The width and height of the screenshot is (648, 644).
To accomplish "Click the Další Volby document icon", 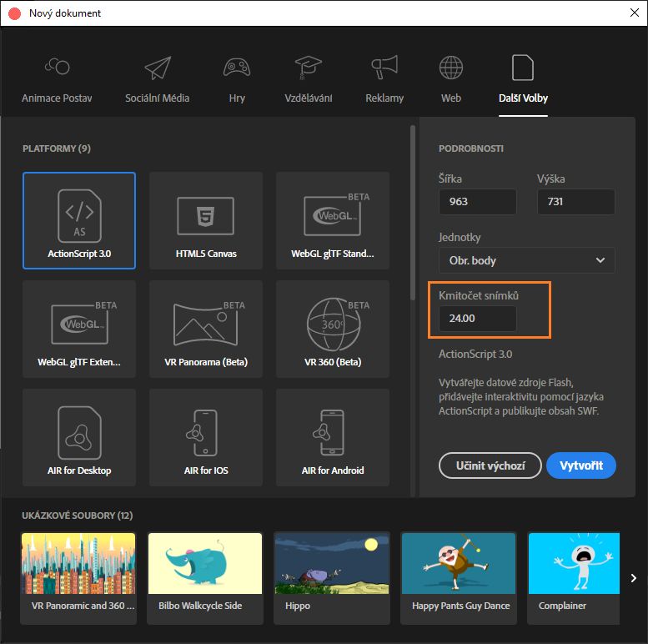I will [x=523, y=67].
